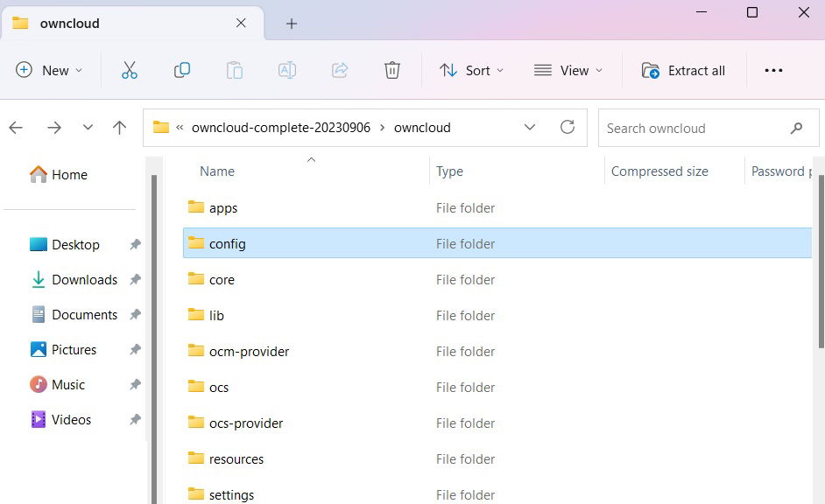Sort files by the Name column header
The width and height of the screenshot is (825, 504).
[x=216, y=171]
